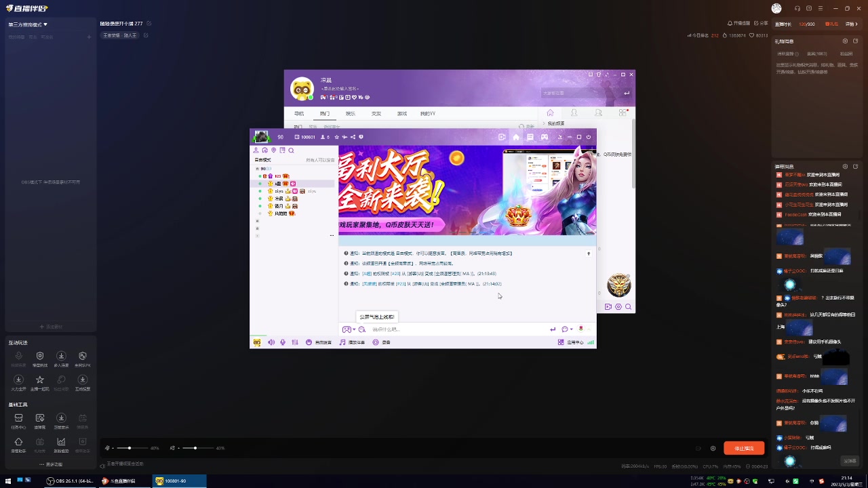Pop out the gift info panel
This screenshot has height=488, width=868.
coord(856,41)
